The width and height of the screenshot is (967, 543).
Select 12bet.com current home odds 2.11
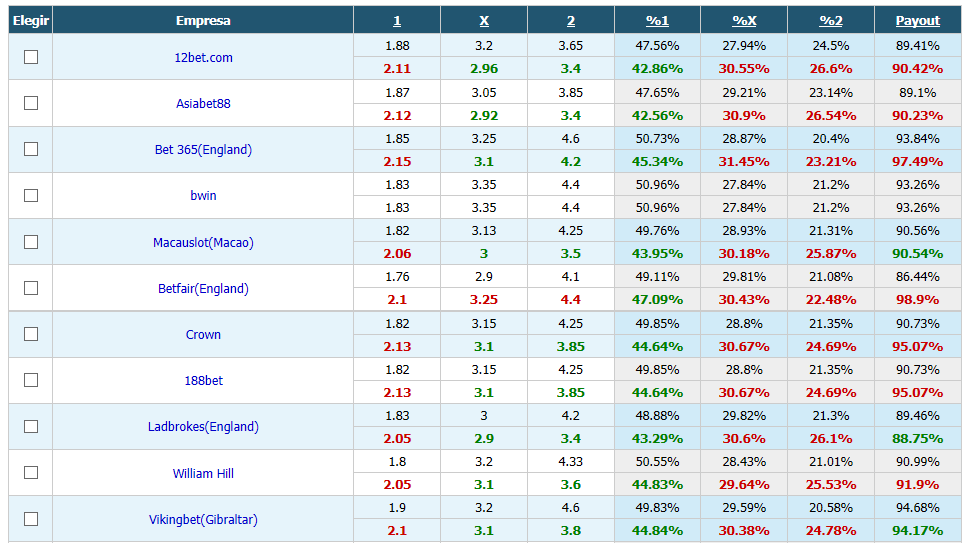(x=397, y=68)
